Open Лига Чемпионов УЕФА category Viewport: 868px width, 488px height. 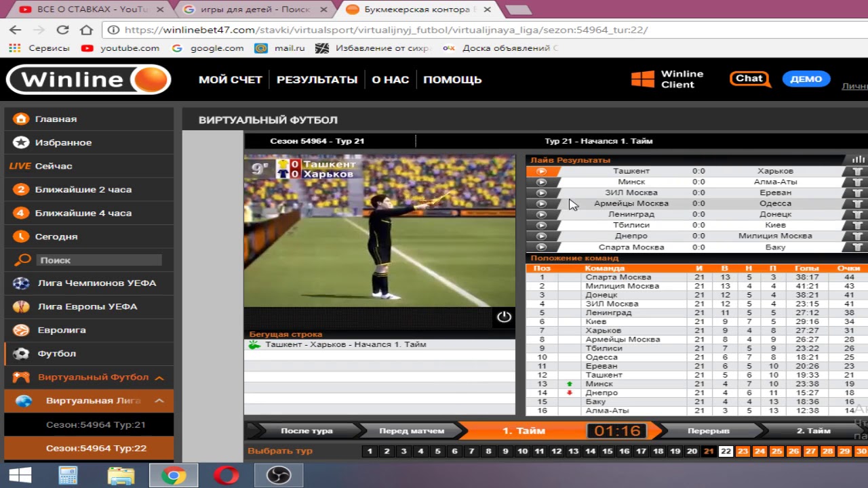tap(89, 283)
